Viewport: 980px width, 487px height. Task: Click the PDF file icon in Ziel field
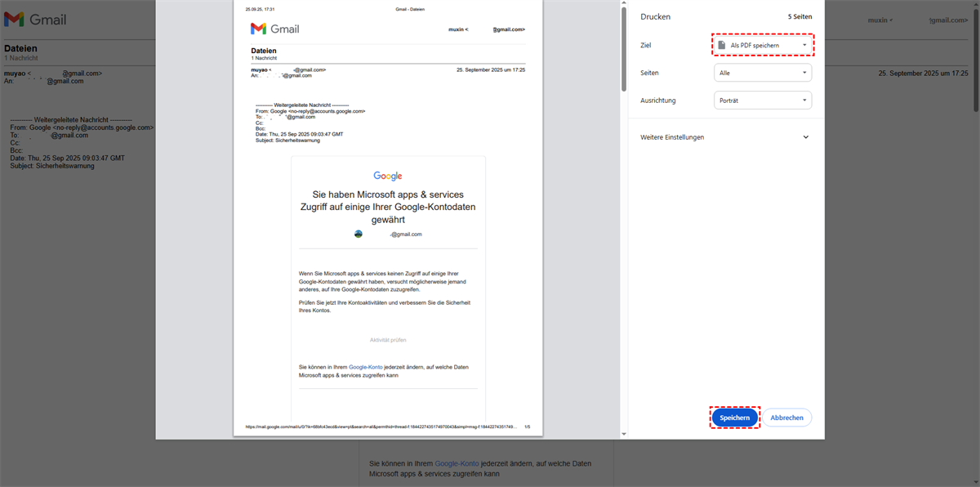[722, 45]
